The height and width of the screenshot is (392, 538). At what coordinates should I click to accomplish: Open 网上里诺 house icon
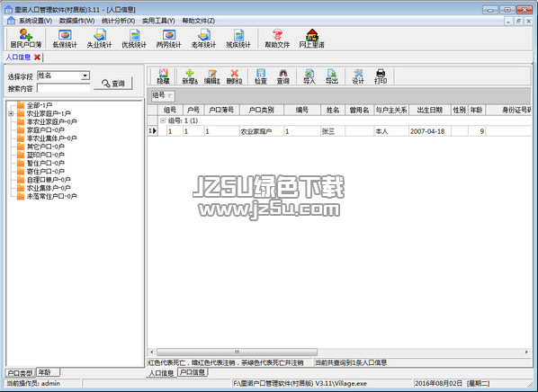(x=311, y=39)
